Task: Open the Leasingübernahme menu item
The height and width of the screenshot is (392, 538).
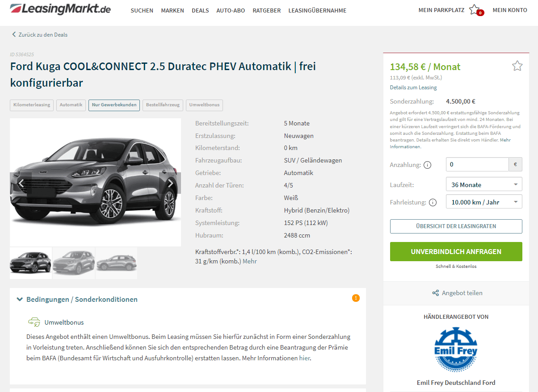Action: coord(317,10)
